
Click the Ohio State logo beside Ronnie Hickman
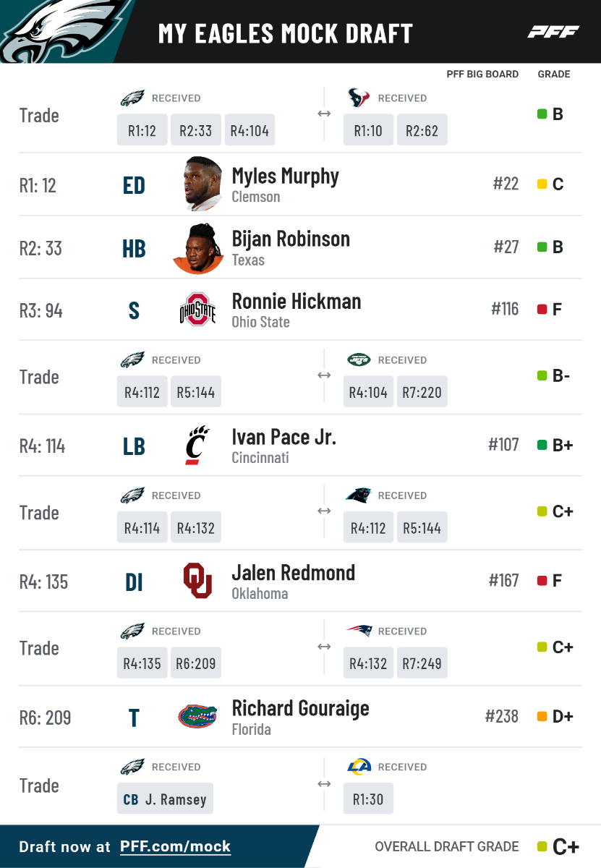pyautogui.click(x=197, y=310)
